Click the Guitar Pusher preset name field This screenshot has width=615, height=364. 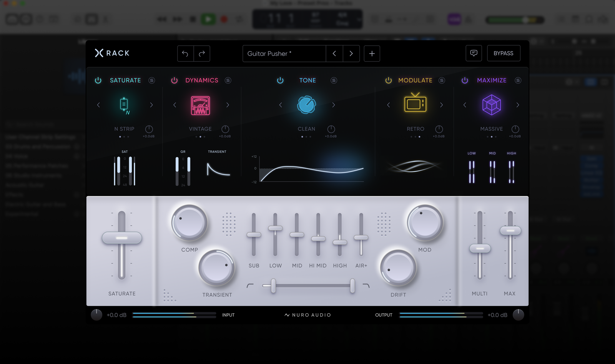point(284,53)
